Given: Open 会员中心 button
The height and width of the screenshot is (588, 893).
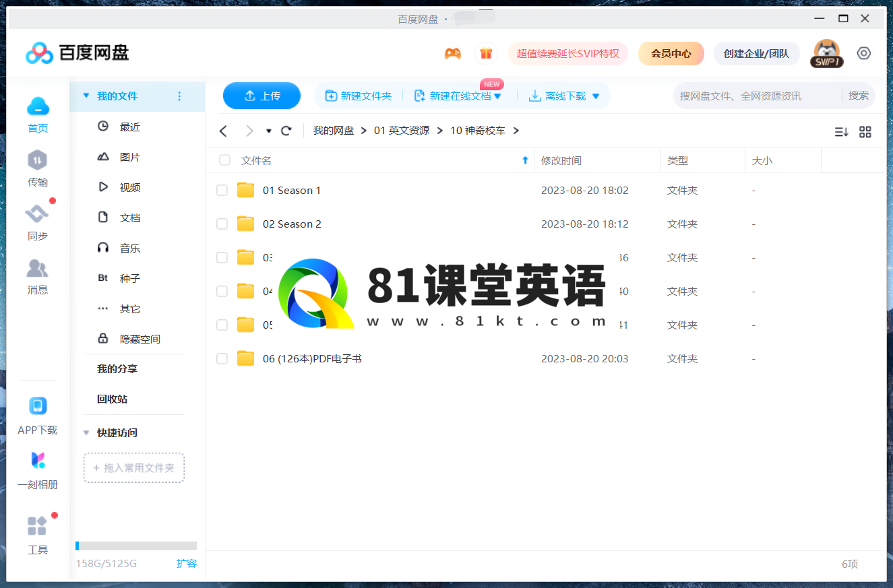Looking at the screenshot, I should 671,53.
